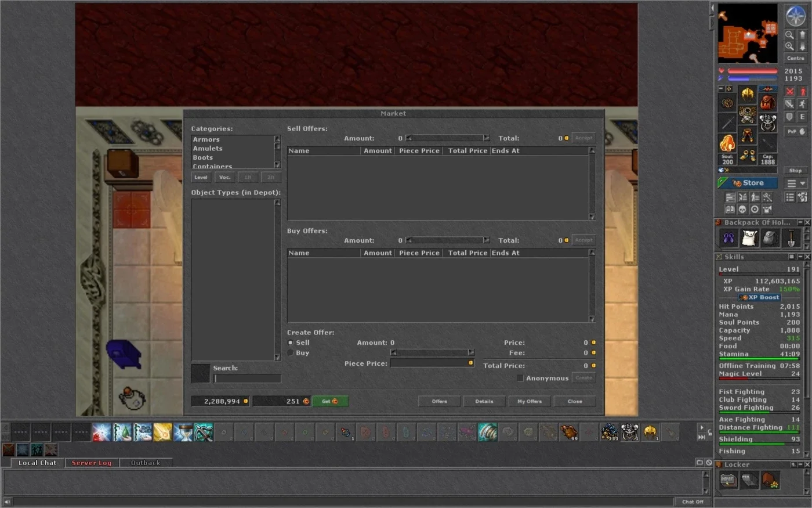Viewport: 812px width, 508px height.
Task: Click the Buy Offers amount slider
Action: (x=447, y=240)
